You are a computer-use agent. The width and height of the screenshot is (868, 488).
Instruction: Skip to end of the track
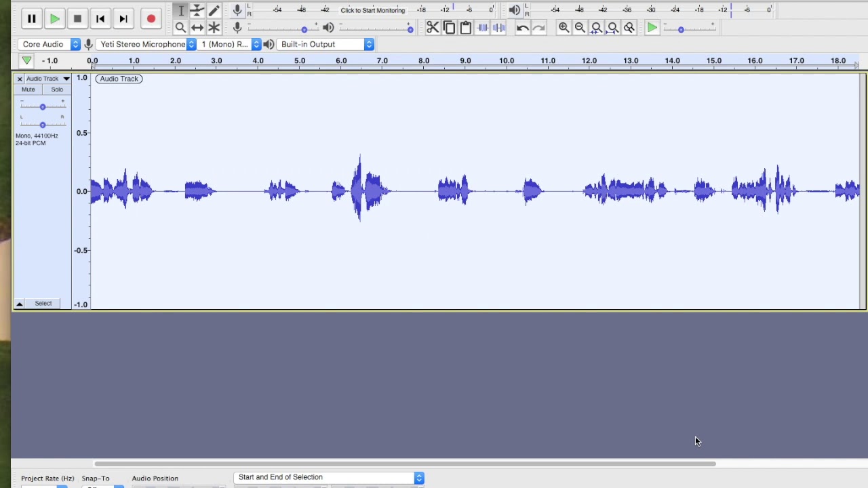point(123,19)
